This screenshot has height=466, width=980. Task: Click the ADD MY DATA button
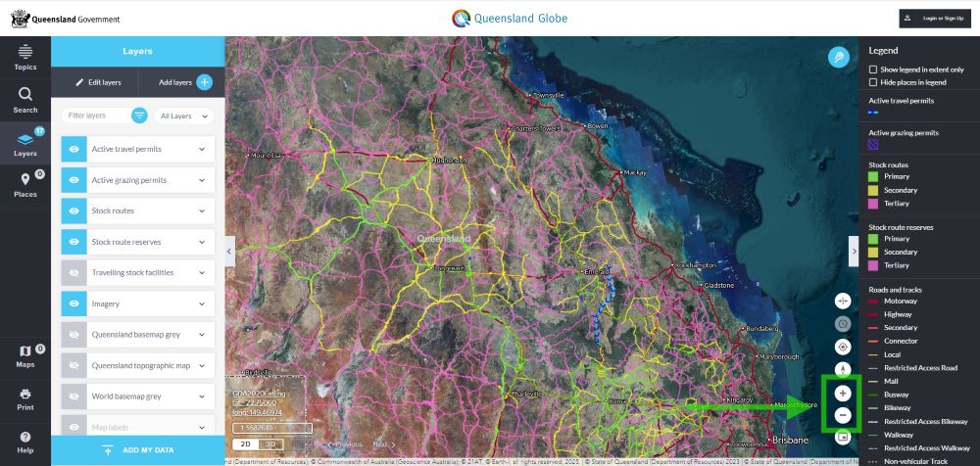[x=137, y=450]
